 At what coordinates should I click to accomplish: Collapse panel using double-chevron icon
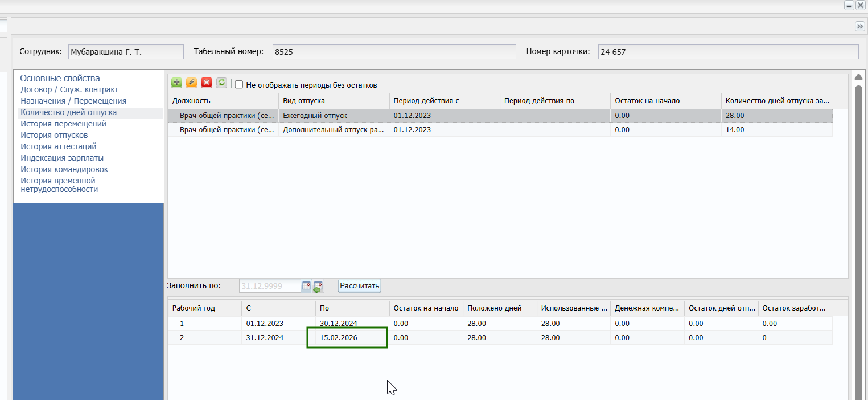pyautogui.click(x=860, y=26)
